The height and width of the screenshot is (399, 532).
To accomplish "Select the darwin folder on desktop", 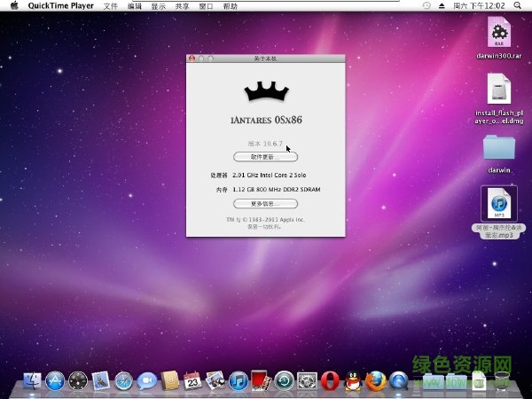I will [x=499, y=147].
